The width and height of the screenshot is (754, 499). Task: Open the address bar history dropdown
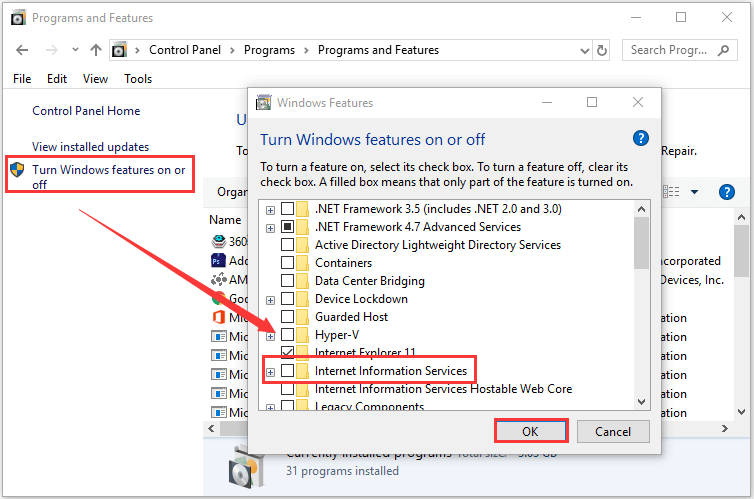(584, 50)
